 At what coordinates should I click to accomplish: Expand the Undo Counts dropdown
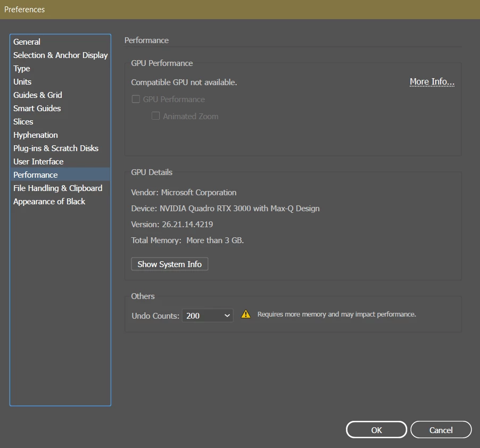pos(208,316)
